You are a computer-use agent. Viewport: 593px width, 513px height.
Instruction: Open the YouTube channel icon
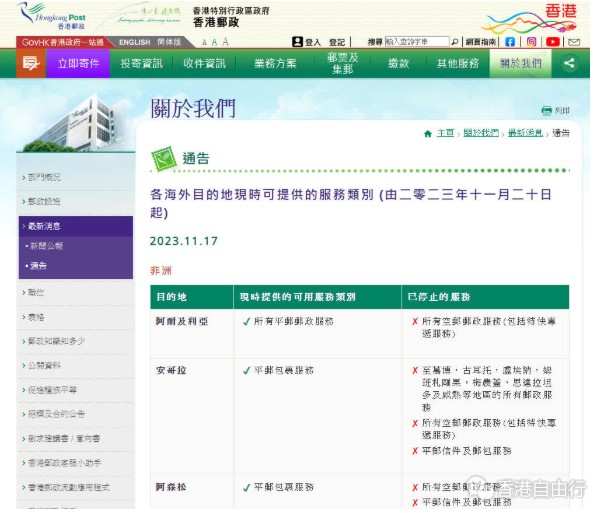[553, 42]
